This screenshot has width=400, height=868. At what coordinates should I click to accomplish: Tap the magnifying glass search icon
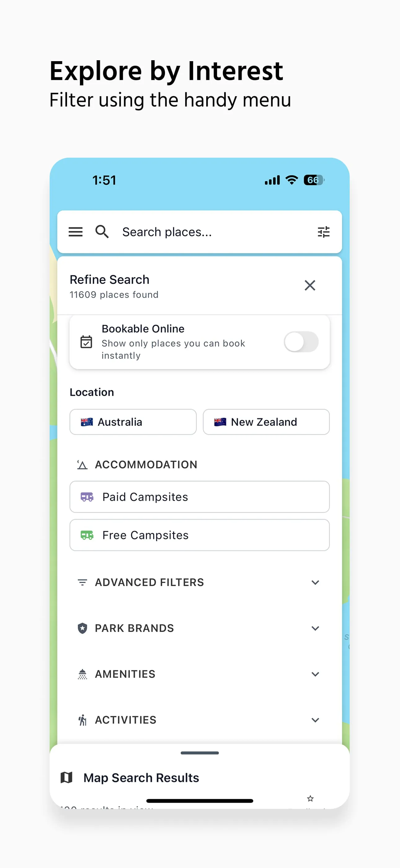102,232
